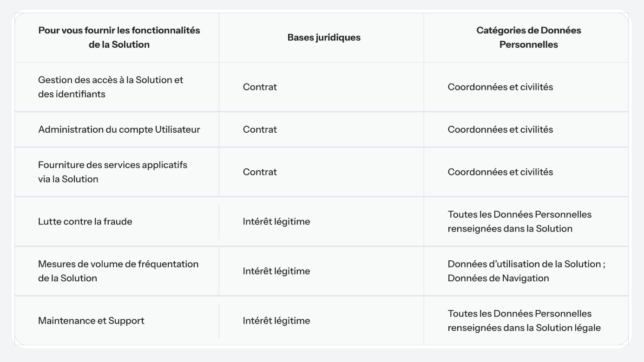Select 'Intérêt légitime' in the Maintenance et Support row
The height and width of the screenshot is (362, 644).
[x=276, y=321]
